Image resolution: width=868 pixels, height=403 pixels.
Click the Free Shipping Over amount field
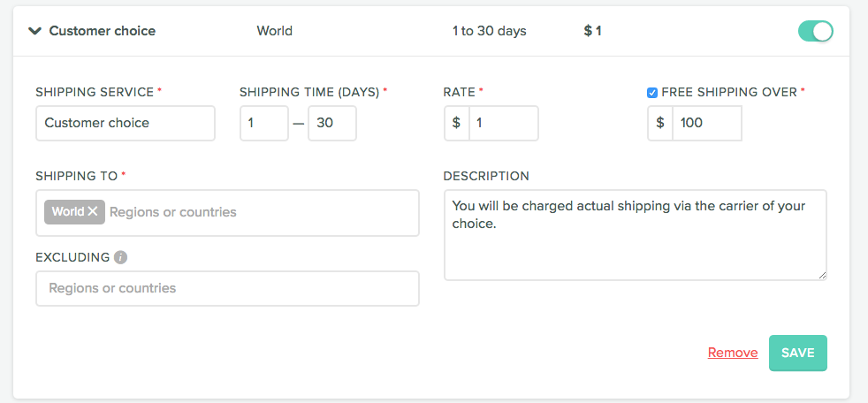pos(707,124)
